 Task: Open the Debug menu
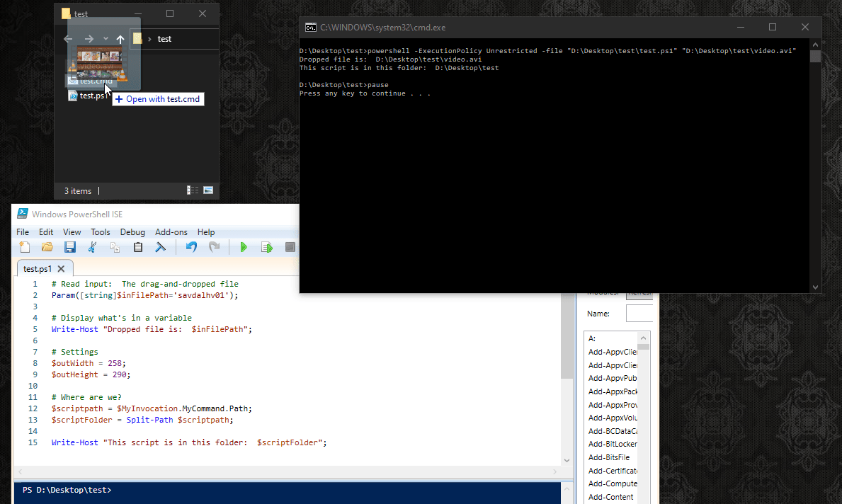point(132,232)
